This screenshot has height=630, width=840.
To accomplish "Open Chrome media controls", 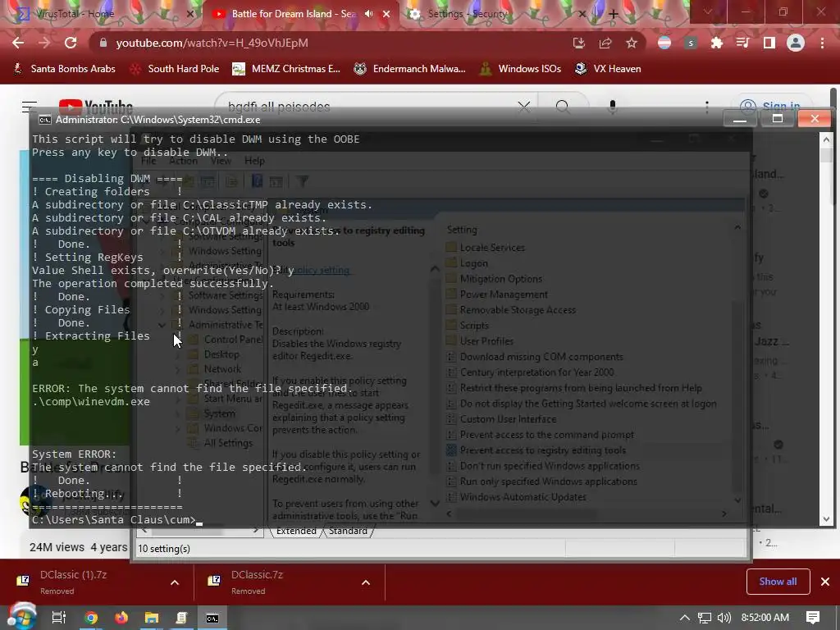I will pos(743,43).
